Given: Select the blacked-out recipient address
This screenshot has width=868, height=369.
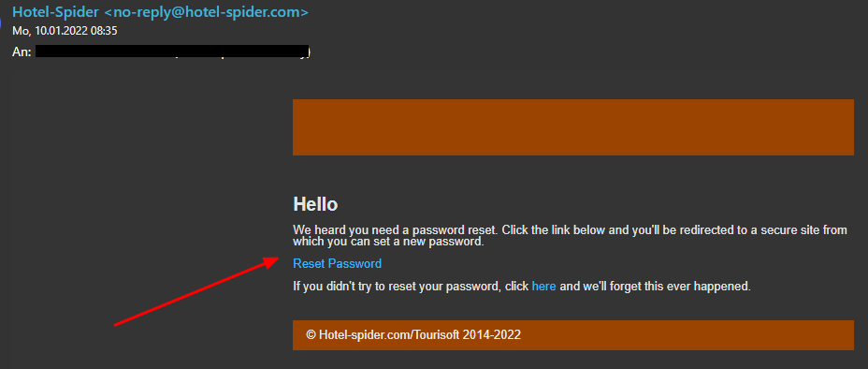Looking at the screenshot, I should pyautogui.click(x=173, y=52).
